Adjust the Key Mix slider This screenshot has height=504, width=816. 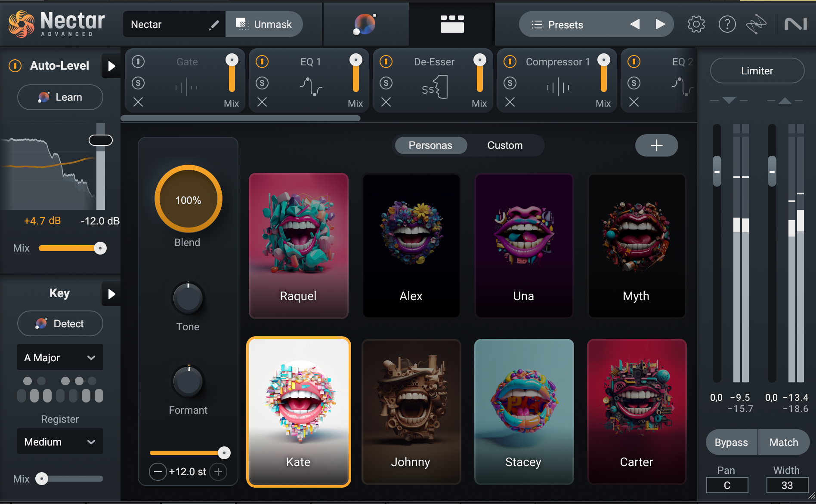[69, 479]
